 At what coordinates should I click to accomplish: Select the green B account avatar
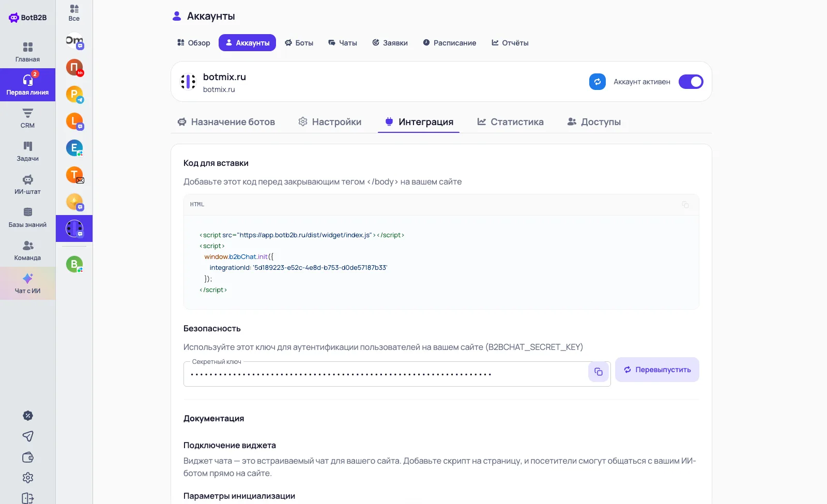pos(74,264)
